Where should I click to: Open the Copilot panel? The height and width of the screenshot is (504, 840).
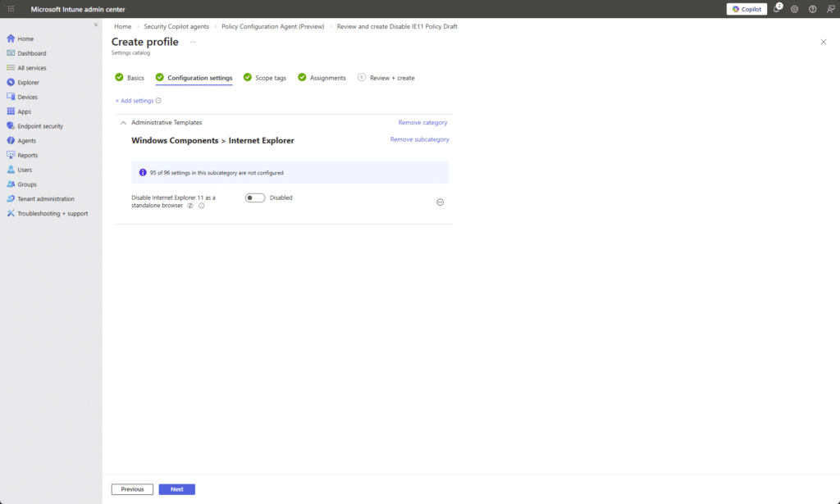[747, 9]
